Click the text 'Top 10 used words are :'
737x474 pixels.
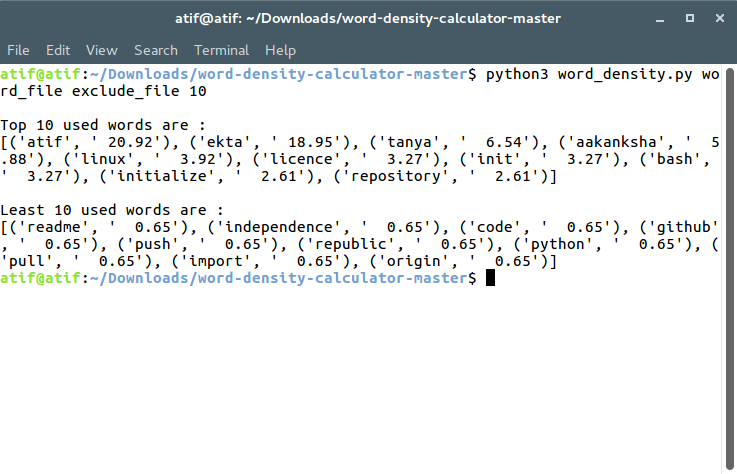(x=103, y=125)
